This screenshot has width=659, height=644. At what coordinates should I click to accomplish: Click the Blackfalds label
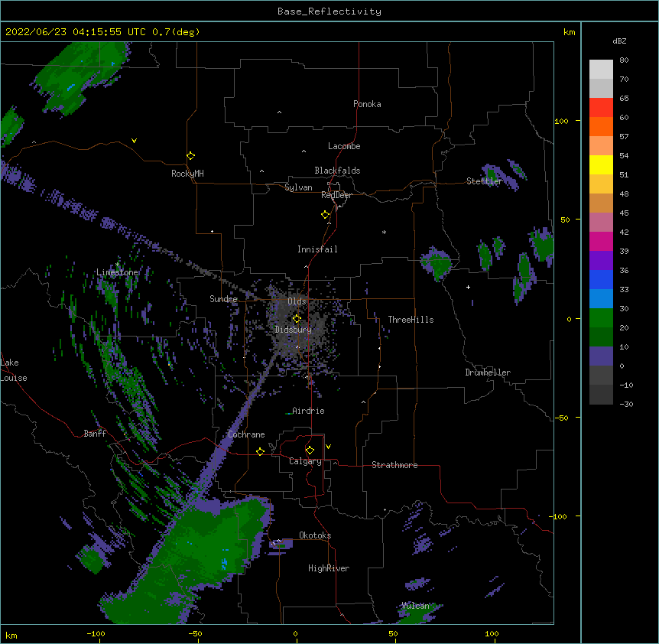pyautogui.click(x=337, y=171)
